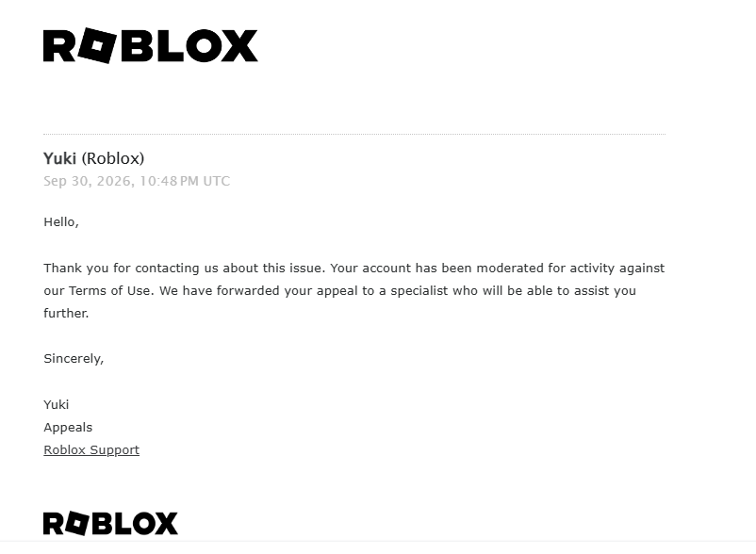Click the word further. ending the paragraph
This screenshot has height=554, width=756.
pos(66,314)
